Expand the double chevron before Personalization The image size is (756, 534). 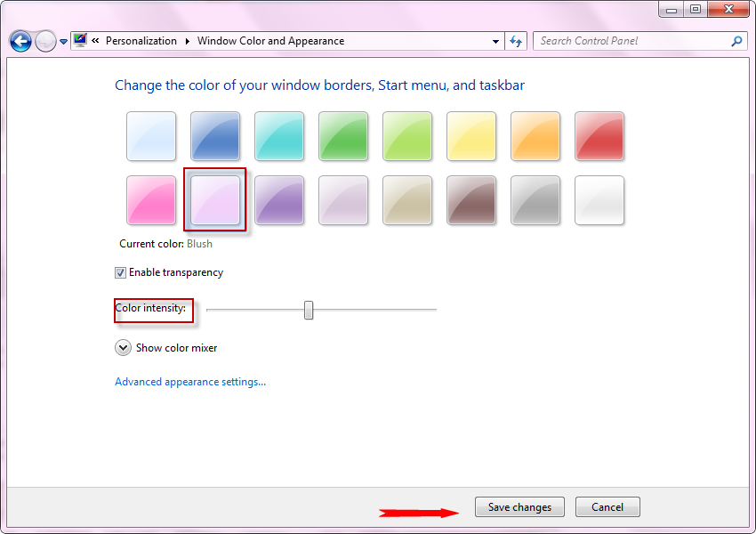click(95, 41)
